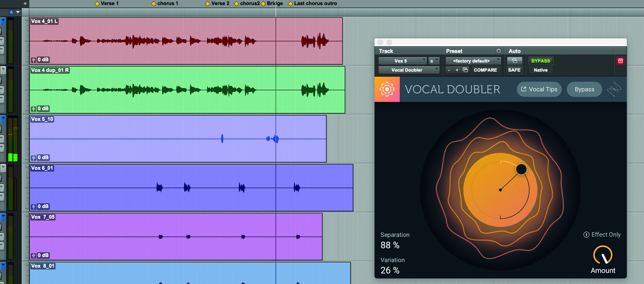Click the Vox 5 track meter
Image resolution: width=644 pixels, height=284 pixels.
click(13, 139)
